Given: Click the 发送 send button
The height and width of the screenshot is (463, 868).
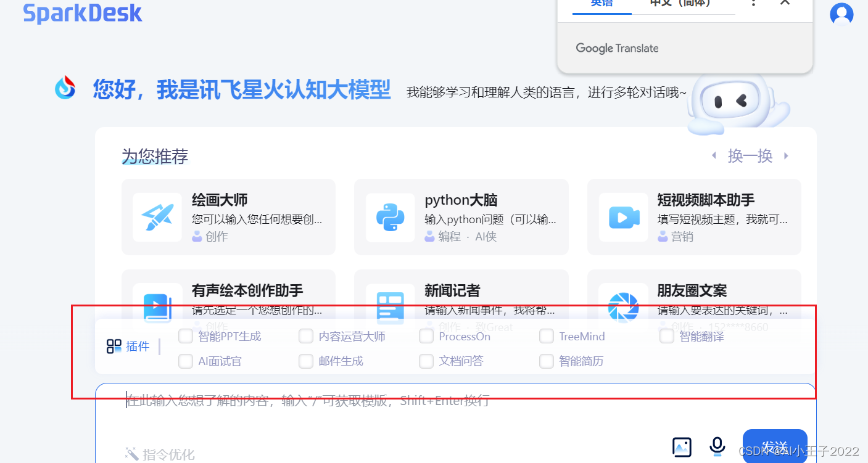Looking at the screenshot, I should [x=775, y=446].
